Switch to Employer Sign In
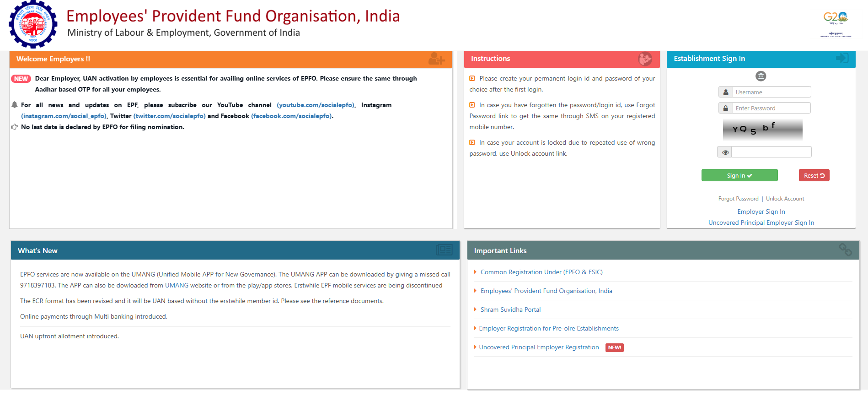The image size is (868, 396). pos(761,212)
